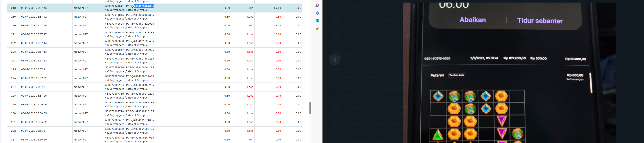644x143 pixels.
Task: Open the Drop paper-plane sidebar icon
Action: (x=317, y=29)
